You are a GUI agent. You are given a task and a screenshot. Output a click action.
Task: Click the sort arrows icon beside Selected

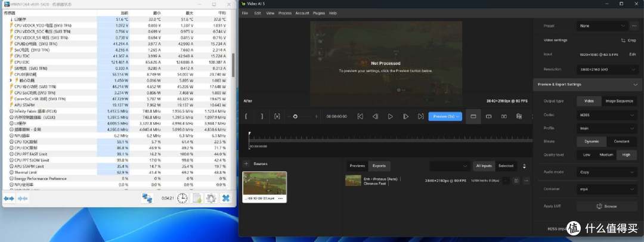(x=524, y=166)
